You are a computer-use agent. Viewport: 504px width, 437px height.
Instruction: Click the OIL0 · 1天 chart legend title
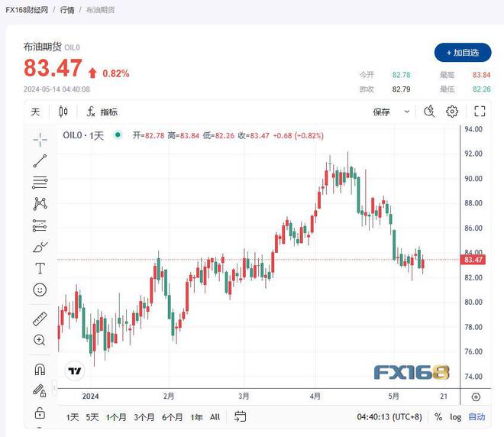(x=83, y=135)
